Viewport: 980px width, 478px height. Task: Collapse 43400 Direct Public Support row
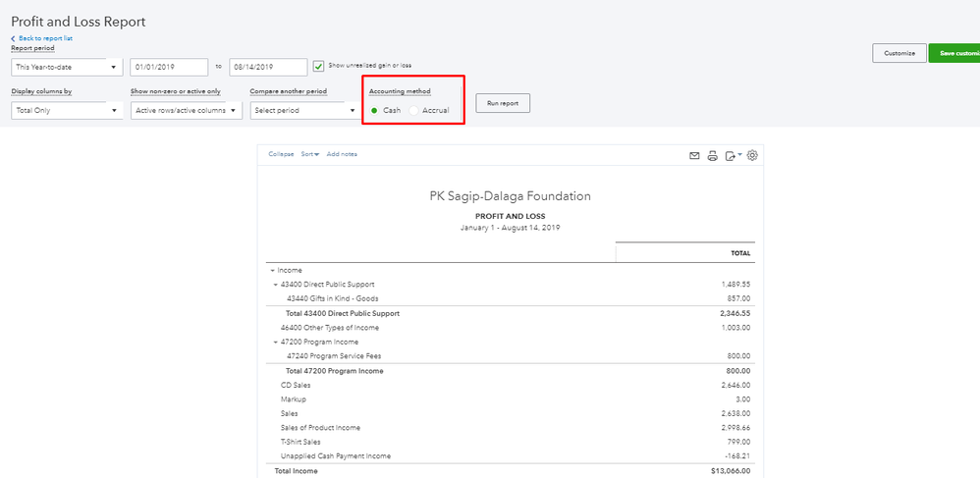277,285
